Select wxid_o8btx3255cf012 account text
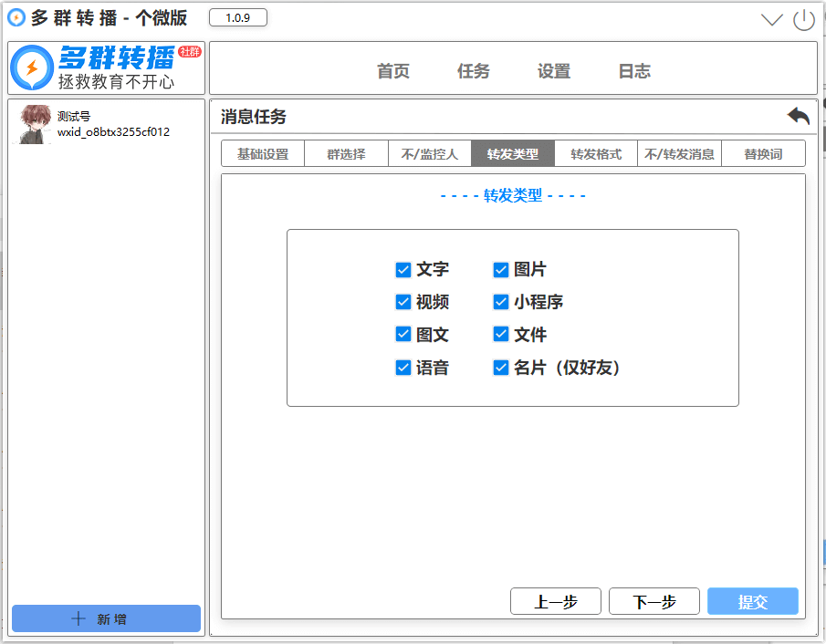Viewport: 826px width, 644px height. point(114,132)
